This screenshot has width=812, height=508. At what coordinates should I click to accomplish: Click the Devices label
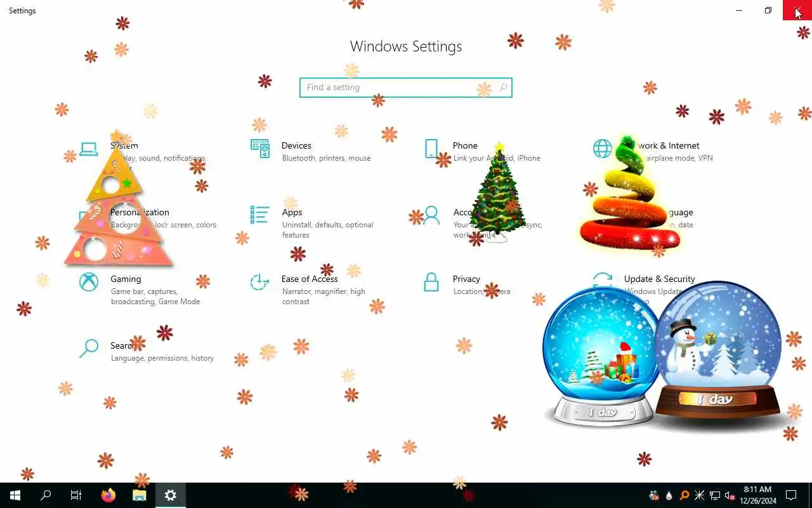pos(296,145)
